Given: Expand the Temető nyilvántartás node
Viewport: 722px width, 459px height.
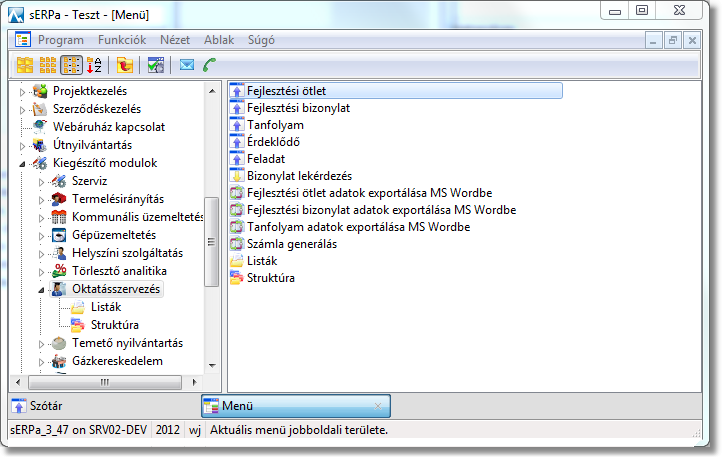Looking at the screenshot, I should 41,344.
